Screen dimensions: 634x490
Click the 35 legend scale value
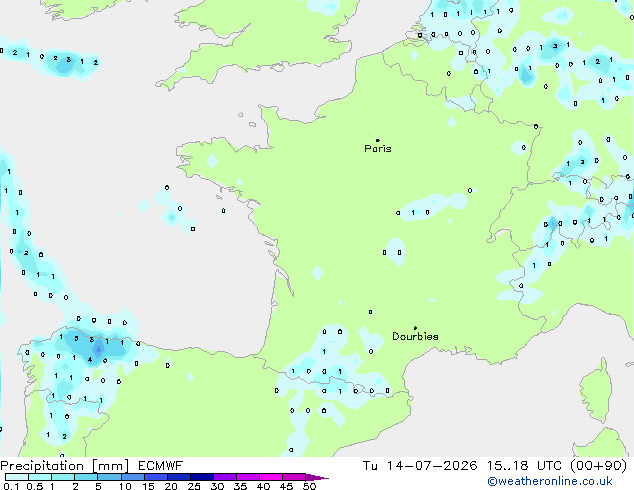[x=240, y=486]
